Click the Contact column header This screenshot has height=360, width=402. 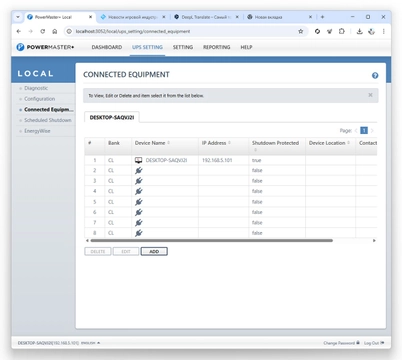368,143
